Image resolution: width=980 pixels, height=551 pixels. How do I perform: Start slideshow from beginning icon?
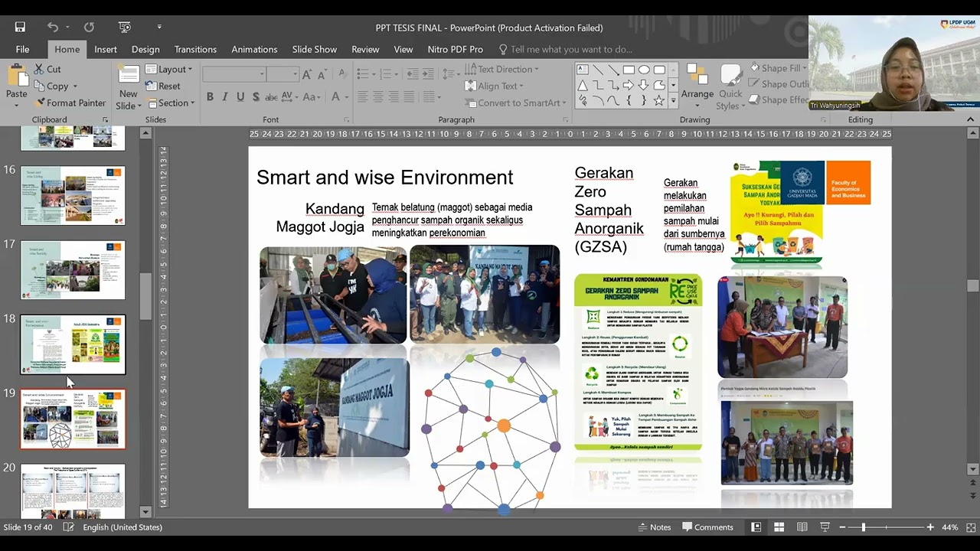[x=125, y=27]
